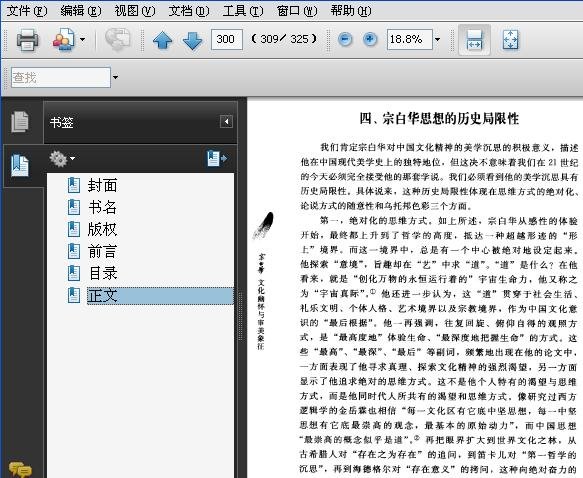This screenshot has height=478, width=583.
Task: Open the find options dropdown arrow
Action: (115, 77)
